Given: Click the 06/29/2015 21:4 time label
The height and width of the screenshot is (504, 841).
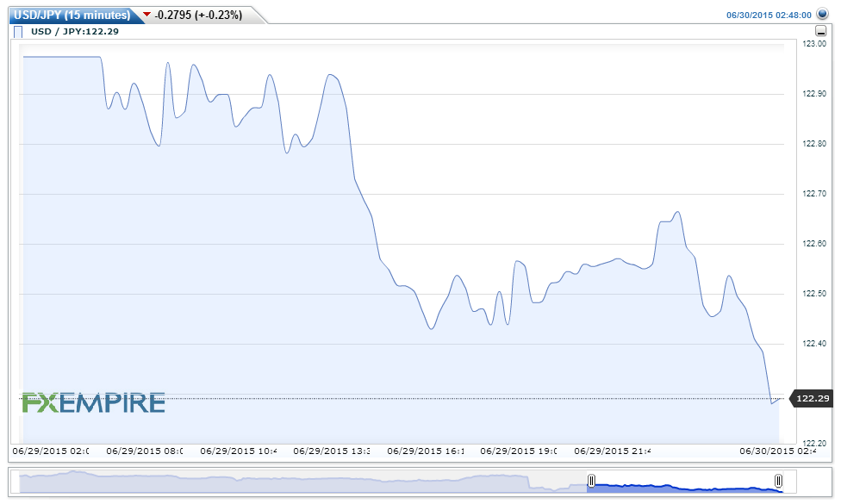Looking at the screenshot, I should click(x=613, y=451).
